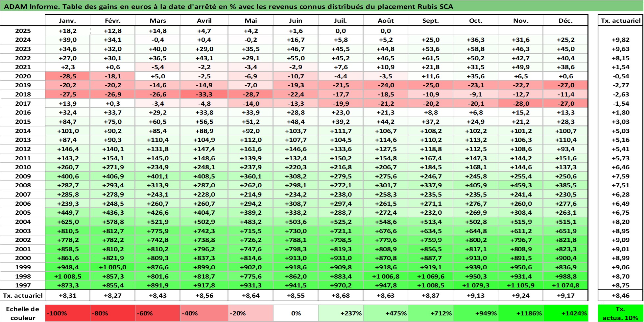644x322 pixels.
Task: Click the +9,24 November actuarial rate
Action: click(x=521, y=296)
